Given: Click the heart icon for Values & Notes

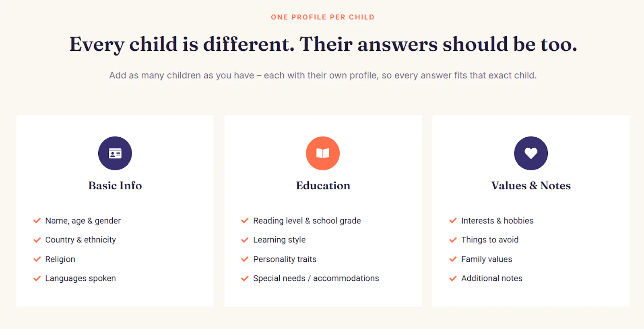Looking at the screenshot, I should [531, 153].
